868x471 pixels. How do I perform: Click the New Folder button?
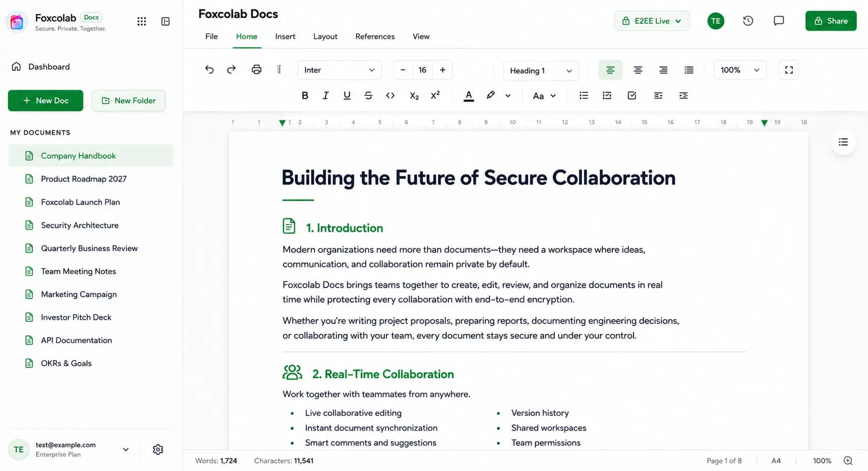point(129,101)
